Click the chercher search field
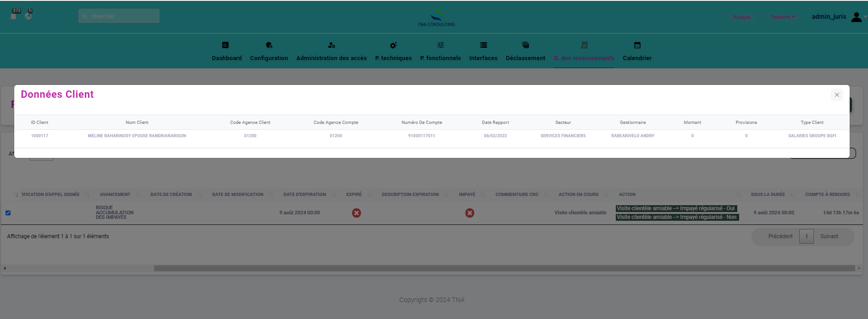 coord(119,16)
